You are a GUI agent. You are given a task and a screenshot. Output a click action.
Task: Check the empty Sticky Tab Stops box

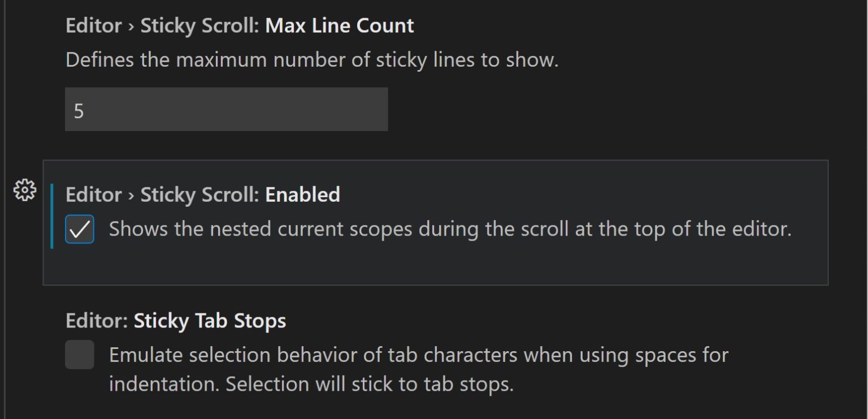click(79, 354)
